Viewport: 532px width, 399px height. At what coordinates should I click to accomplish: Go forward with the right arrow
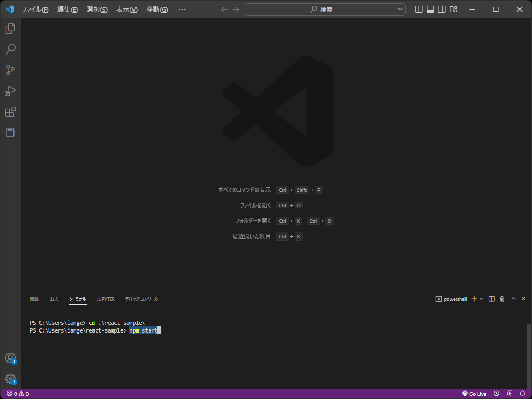click(x=236, y=9)
